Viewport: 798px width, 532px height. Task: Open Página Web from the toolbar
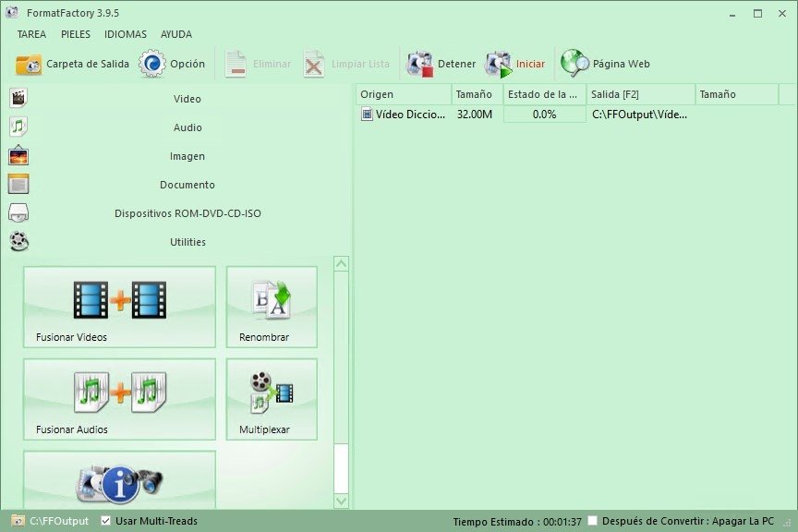605,64
